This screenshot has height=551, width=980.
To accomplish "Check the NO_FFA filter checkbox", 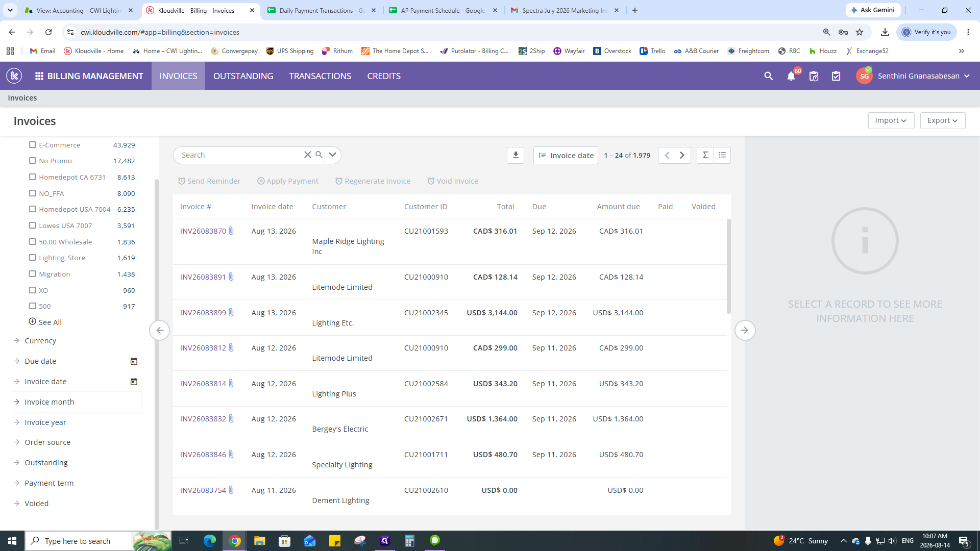I will click(33, 193).
